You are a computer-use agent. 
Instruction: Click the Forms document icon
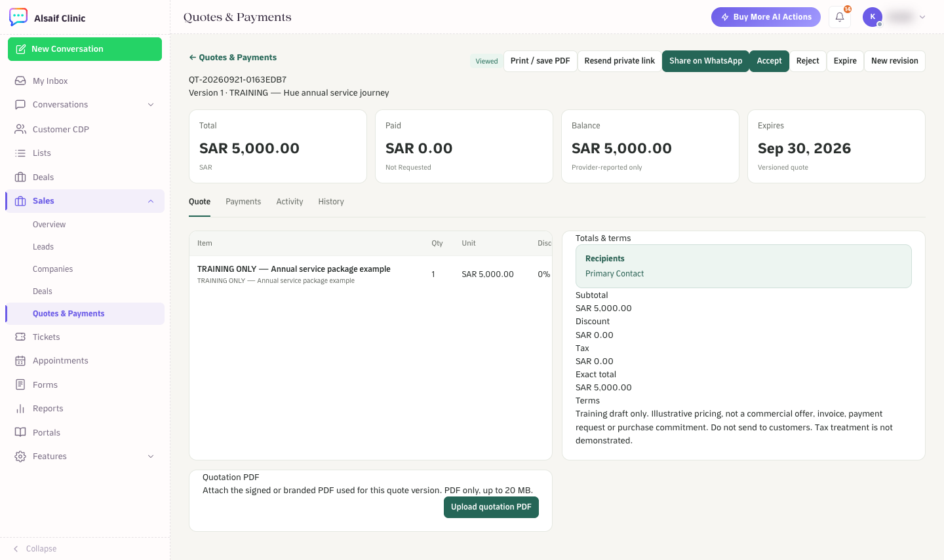20,384
